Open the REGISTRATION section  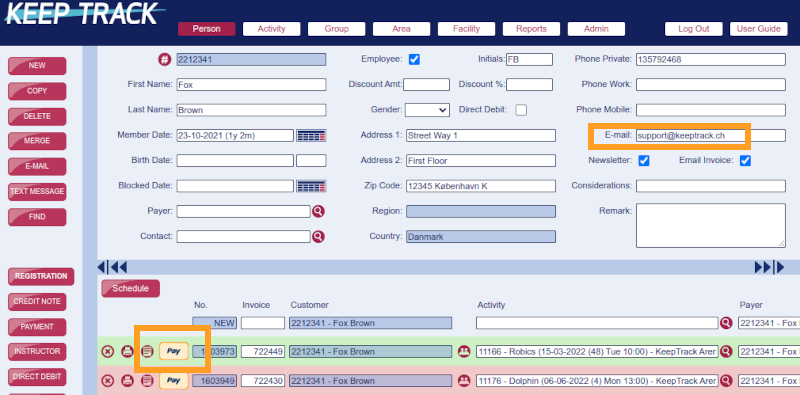coord(41,277)
